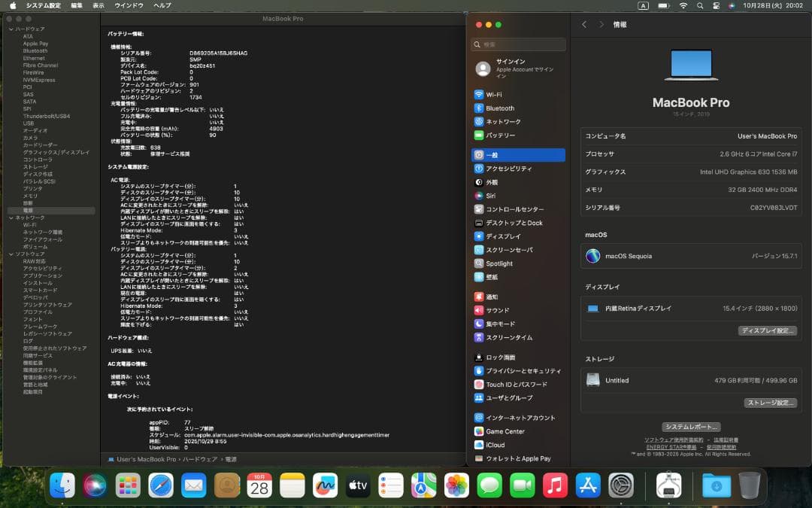Open iCloud settings in the sidebar
The width and height of the screenshot is (812, 508).
click(492, 445)
